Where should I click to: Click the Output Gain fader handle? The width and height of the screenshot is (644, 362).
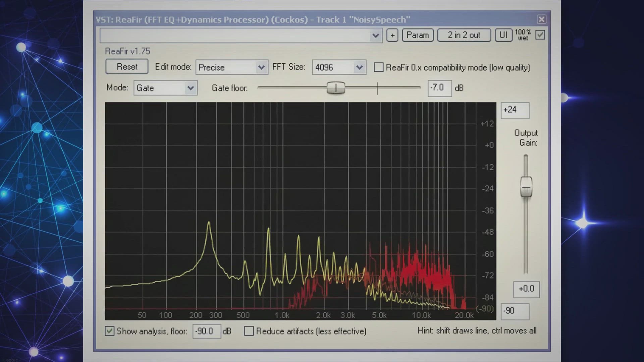[x=526, y=187]
